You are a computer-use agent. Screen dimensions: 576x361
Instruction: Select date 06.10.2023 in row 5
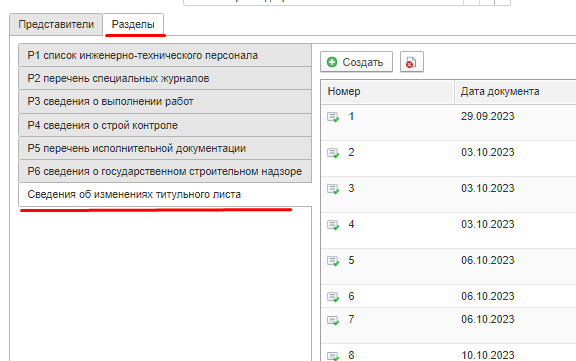[x=487, y=260]
